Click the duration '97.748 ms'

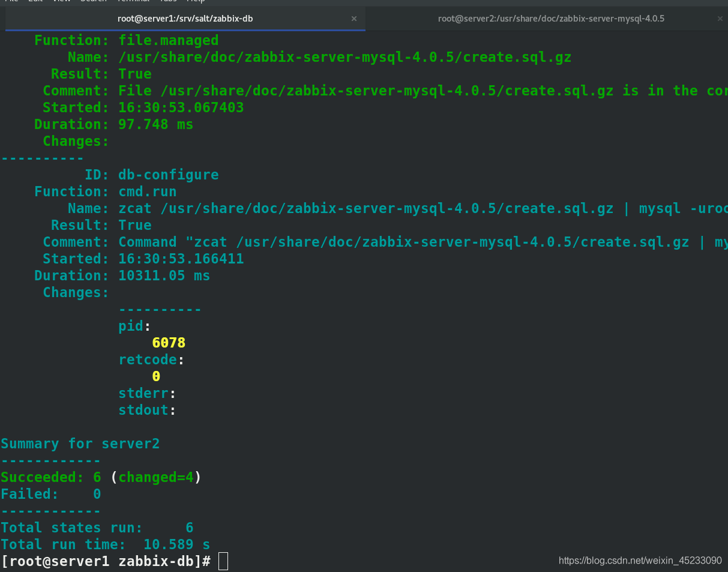pos(156,124)
